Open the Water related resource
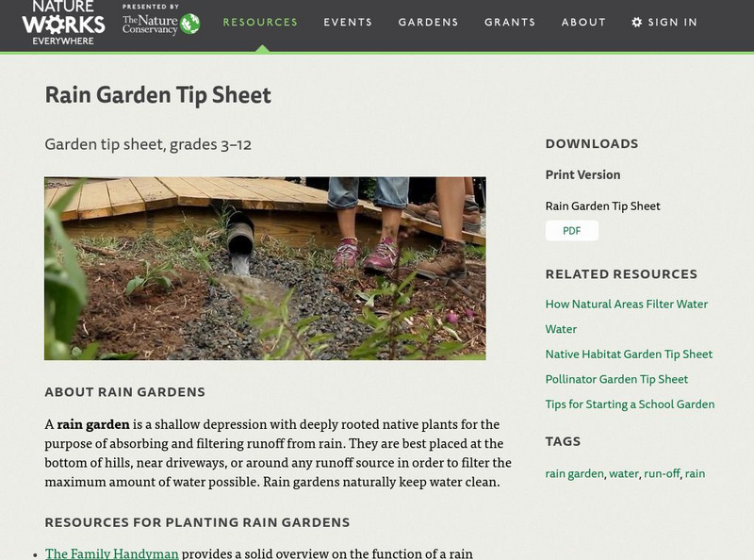The image size is (754, 560). [x=560, y=329]
